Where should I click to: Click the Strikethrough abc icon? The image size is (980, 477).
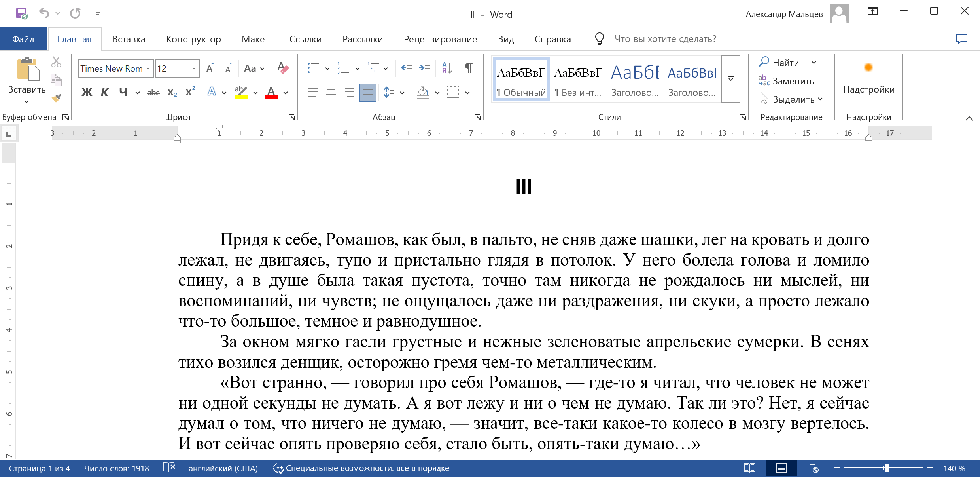[153, 93]
